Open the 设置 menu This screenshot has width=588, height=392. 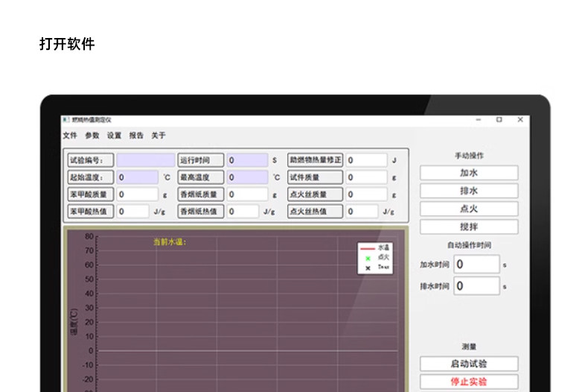coord(114,135)
